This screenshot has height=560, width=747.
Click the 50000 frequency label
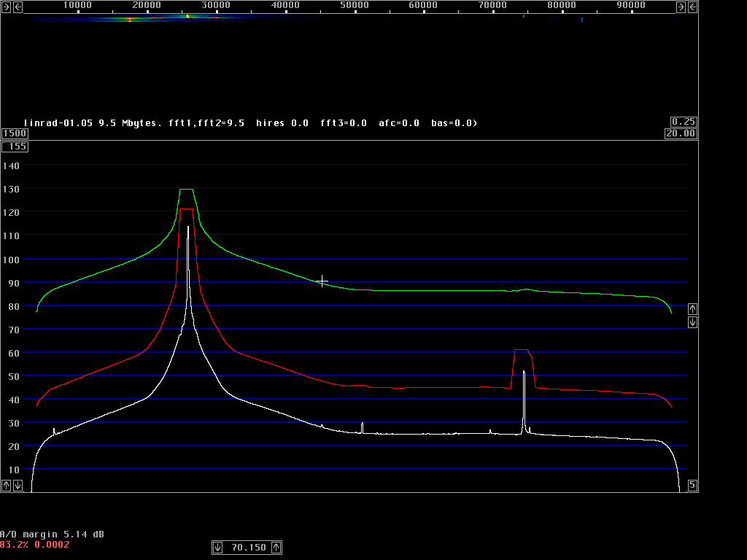[354, 5]
